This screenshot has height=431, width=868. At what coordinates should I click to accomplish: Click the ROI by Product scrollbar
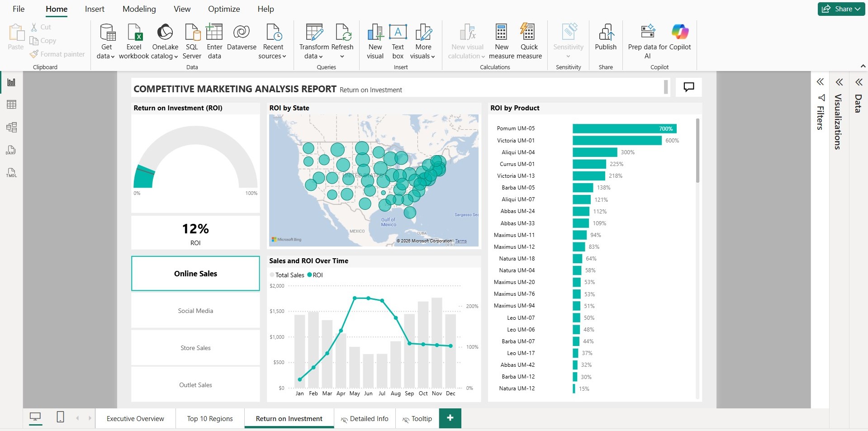click(x=697, y=151)
